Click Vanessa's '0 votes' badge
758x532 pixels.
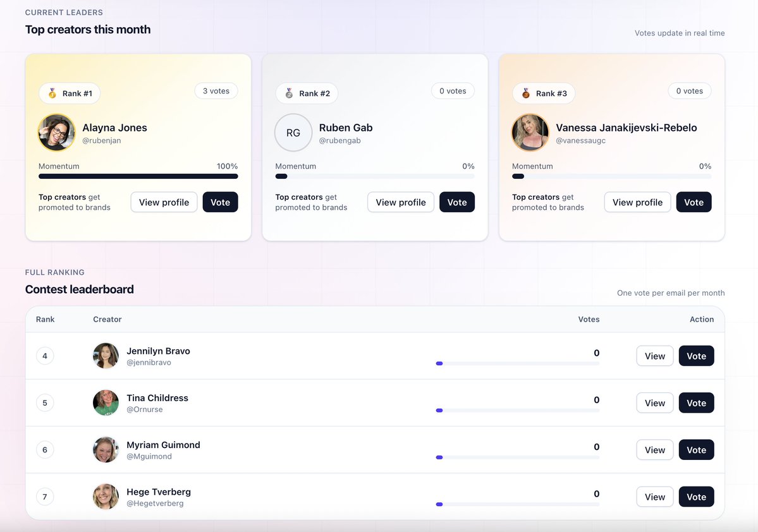690,91
